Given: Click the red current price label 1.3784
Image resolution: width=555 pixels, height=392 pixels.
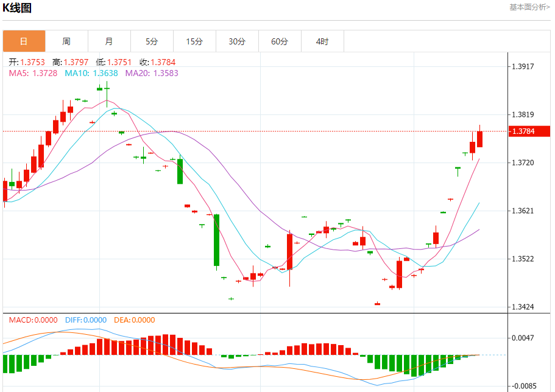Looking at the screenshot, I should pyautogui.click(x=529, y=131).
